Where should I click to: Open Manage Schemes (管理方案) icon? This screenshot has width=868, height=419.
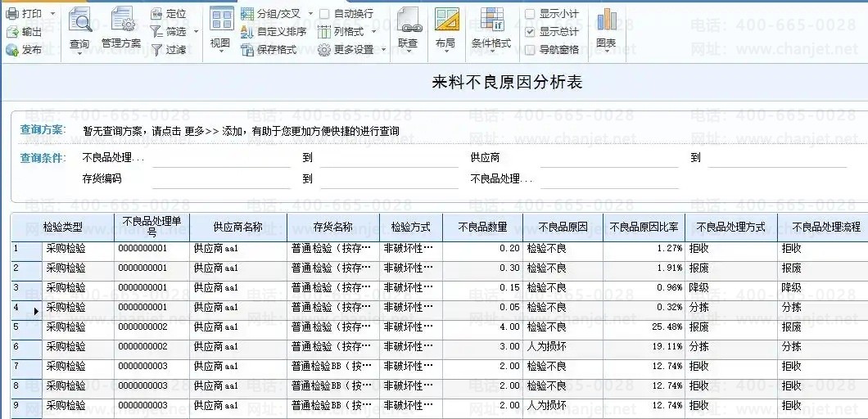(x=121, y=20)
